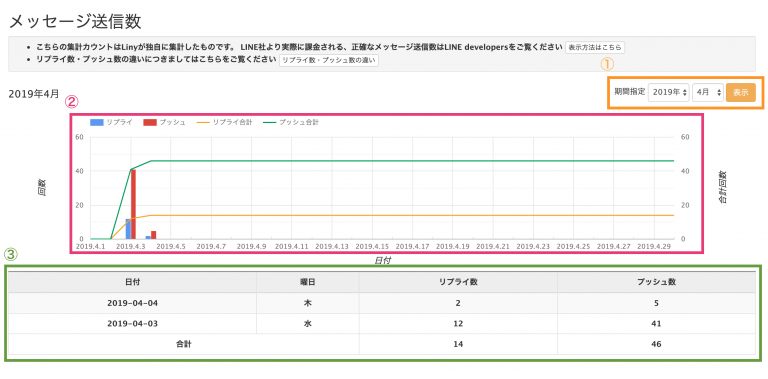Click the メッセージ送信数 page heading
The image size is (768, 379).
(x=75, y=22)
